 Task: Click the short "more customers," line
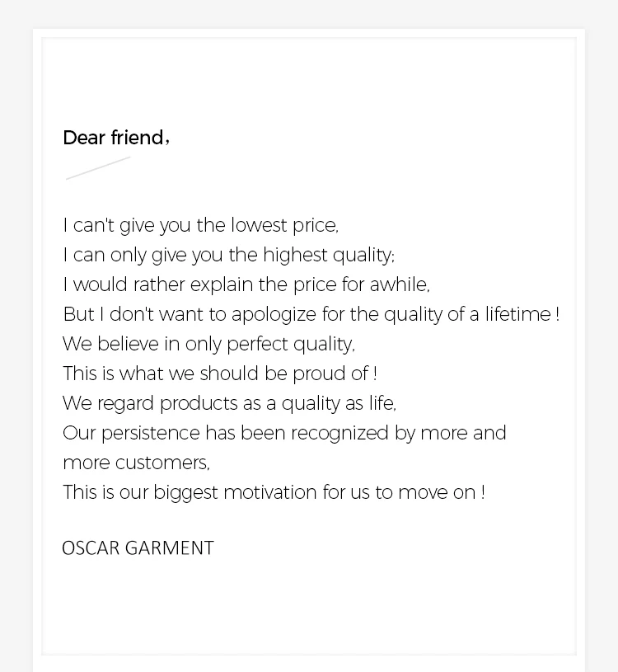tap(136, 463)
